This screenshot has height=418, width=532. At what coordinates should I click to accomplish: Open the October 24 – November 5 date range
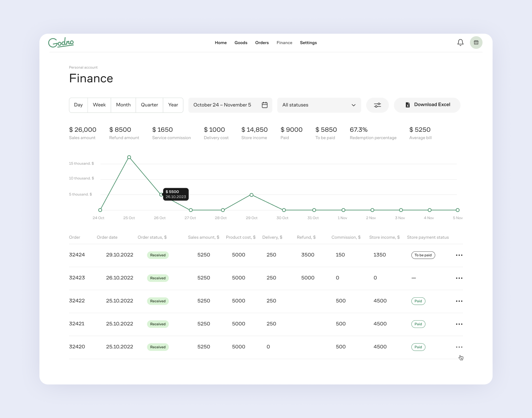pos(230,105)
